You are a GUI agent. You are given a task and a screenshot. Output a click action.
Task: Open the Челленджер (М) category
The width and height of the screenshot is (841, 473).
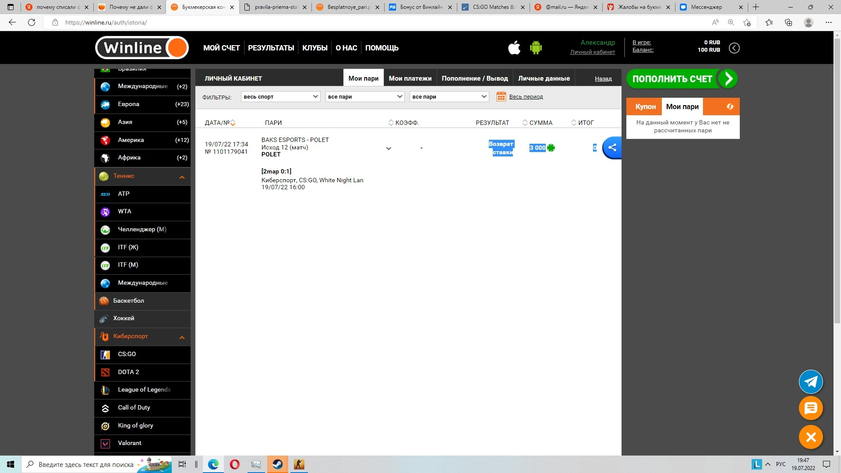(143, 229)
